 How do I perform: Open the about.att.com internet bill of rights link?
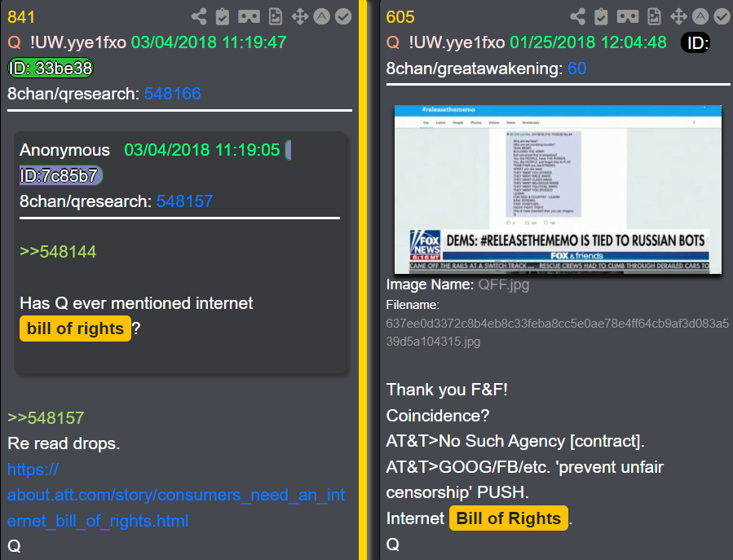tap(176, 495)
